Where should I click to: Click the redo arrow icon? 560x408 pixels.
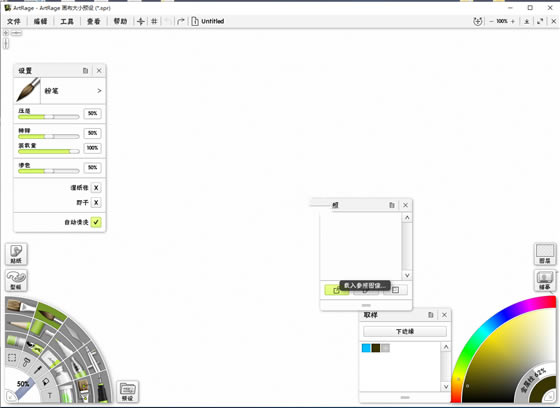pos(181,21)
